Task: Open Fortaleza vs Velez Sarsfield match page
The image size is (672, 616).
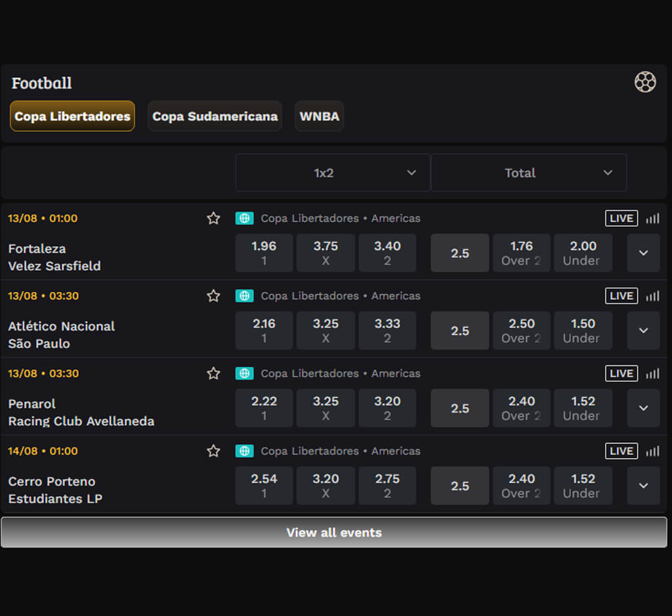Action: 54,257
